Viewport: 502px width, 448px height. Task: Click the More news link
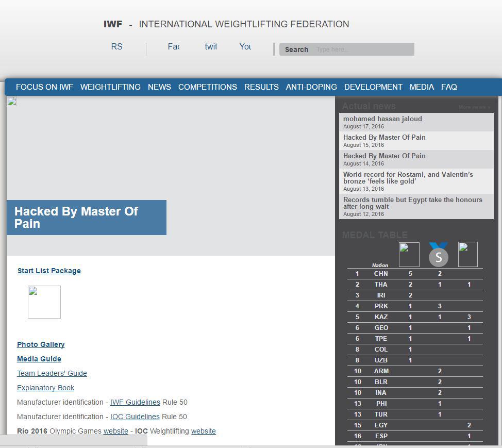tap(474, 107)
